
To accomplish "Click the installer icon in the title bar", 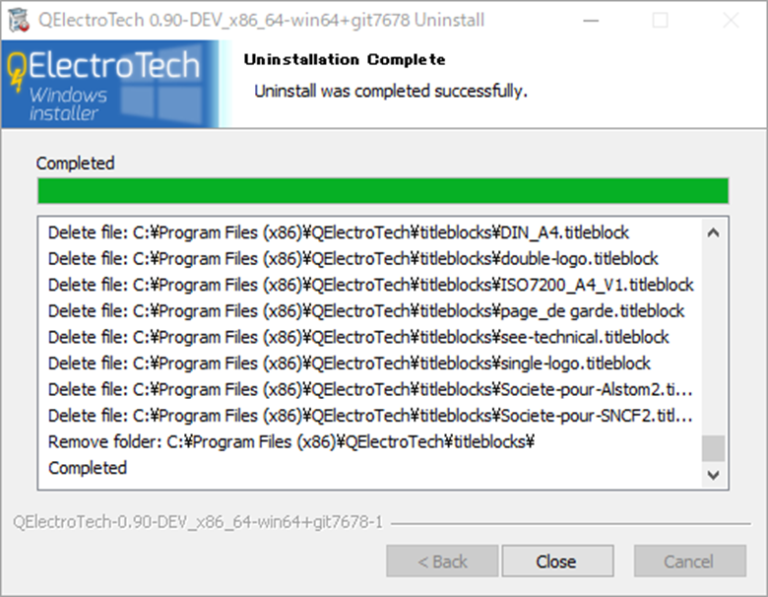I will tap(18, 19).
